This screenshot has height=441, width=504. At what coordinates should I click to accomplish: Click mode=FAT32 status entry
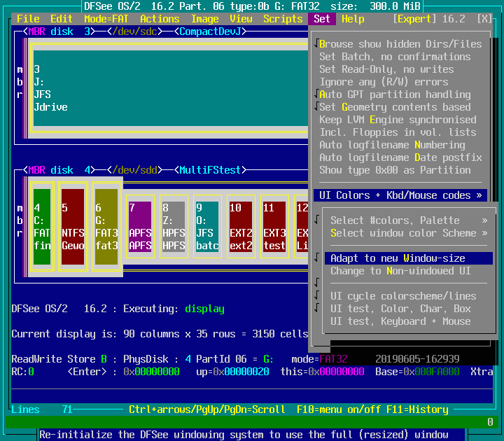coord(319,359)
